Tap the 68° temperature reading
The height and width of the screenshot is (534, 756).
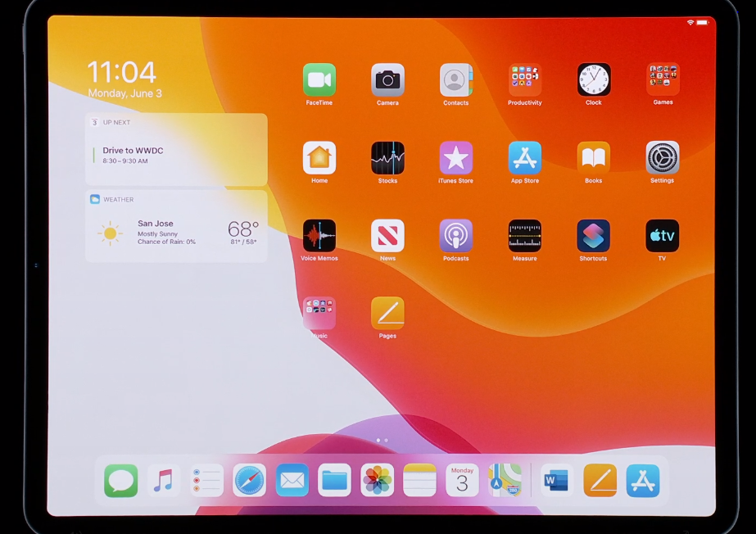[x=243, y=229]
